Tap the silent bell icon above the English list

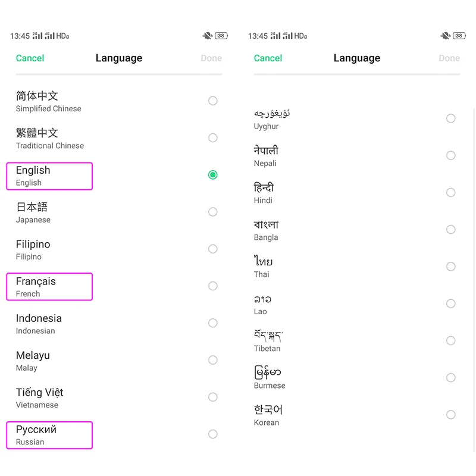tap(207, 36)
